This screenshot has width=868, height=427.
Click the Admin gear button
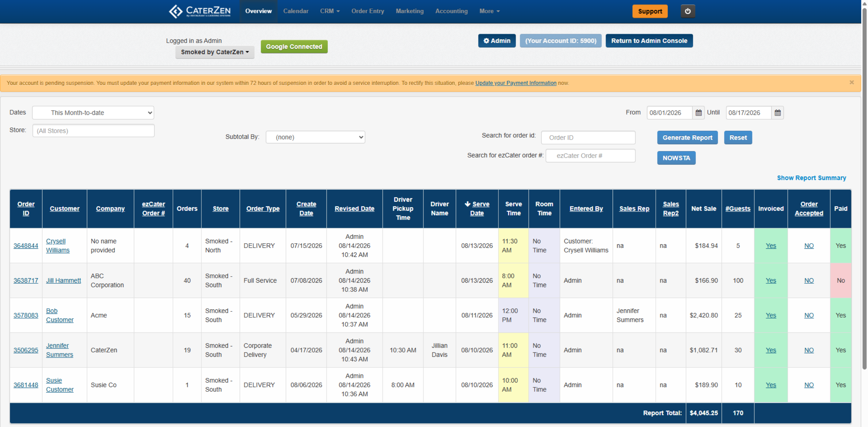[497, 41]
